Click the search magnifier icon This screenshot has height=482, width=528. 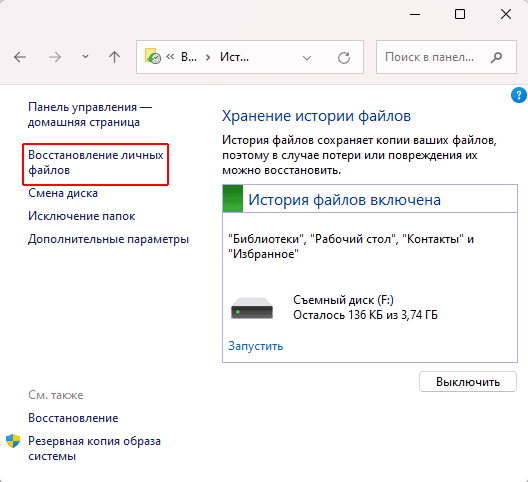496,58
